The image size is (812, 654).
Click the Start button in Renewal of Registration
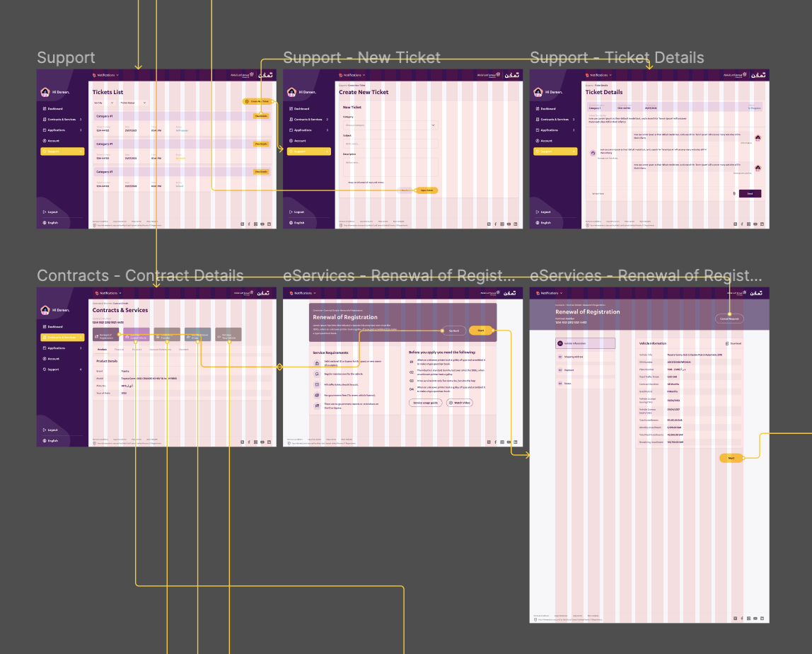480,331
